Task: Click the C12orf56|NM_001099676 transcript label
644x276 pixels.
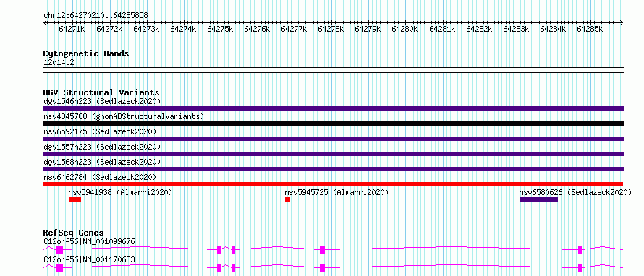Action: [89, 241]
